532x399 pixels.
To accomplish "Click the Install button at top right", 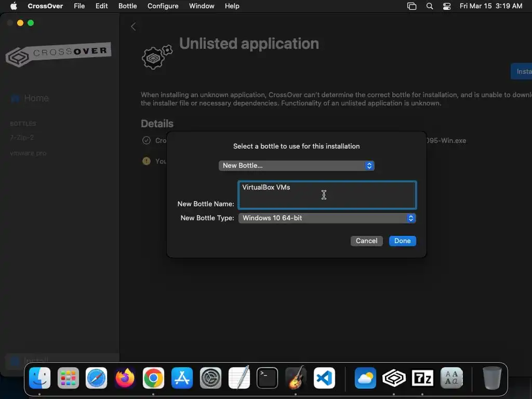I will click(522, 71).
